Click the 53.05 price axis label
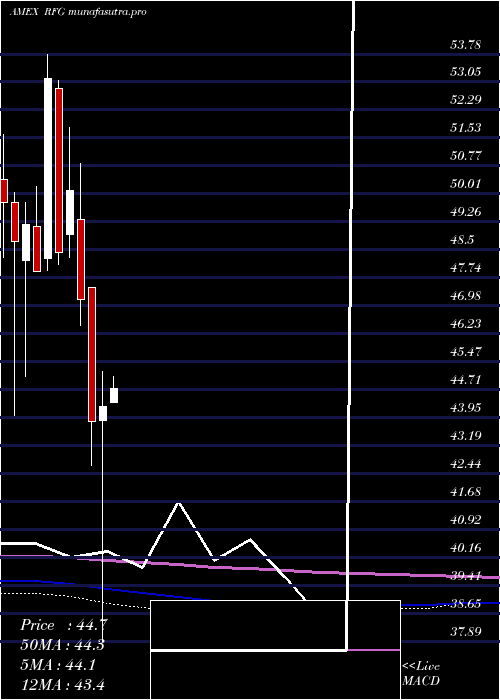The image size is (500, 700). tap(466, 71)
